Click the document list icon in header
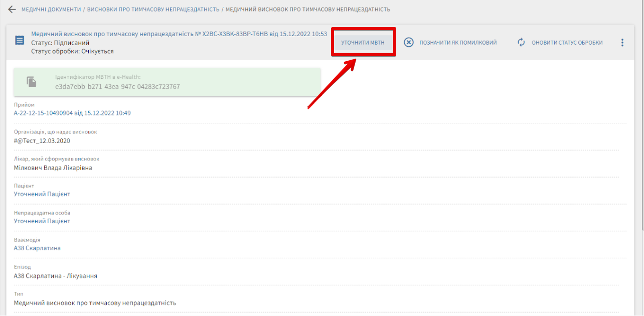Viewport: 644px width, 316px height. click(x=20, y=40)
